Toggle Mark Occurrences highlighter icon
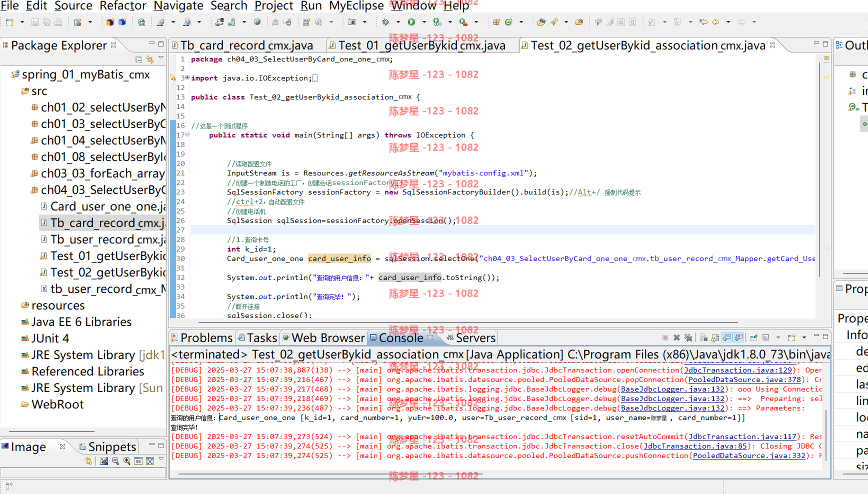The height and width of the screenshot is (494, 868). pos(610,22)
